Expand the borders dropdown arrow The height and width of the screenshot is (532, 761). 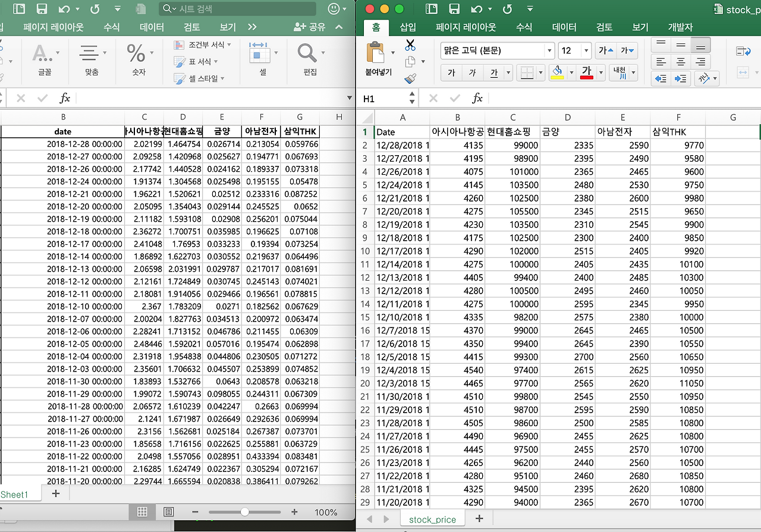point(542,73)
